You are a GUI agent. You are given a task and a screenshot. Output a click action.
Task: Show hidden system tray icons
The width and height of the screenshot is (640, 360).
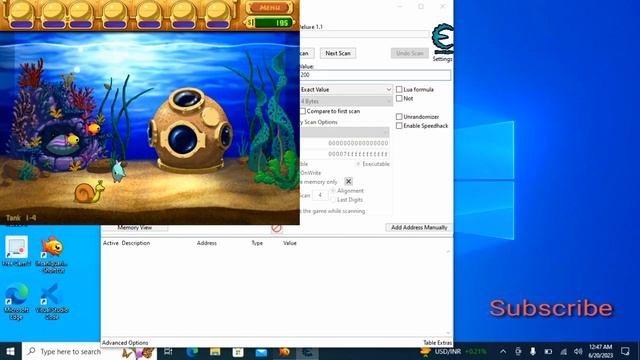[x=503, y=351]
